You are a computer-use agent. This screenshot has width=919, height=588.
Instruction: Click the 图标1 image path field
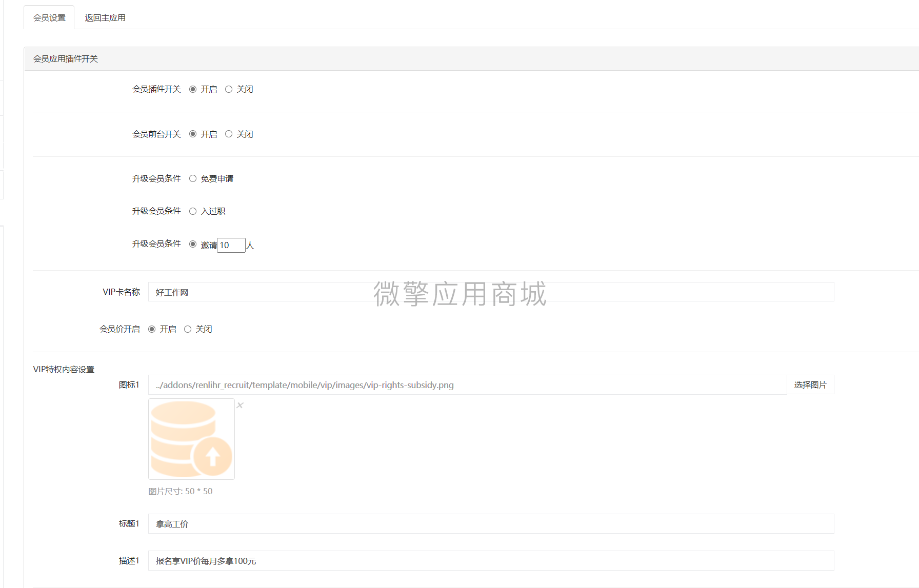pos(467,384)
